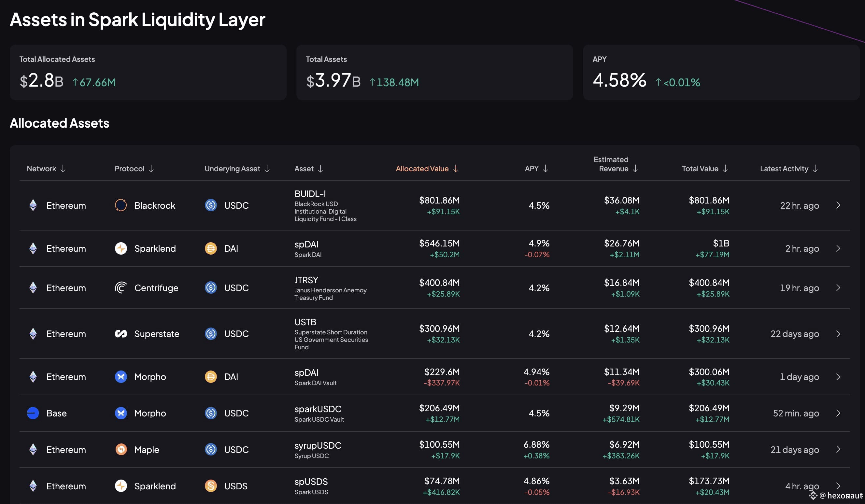Sort table by Latest Activity column
The width and height of the screenshot is (865, 504).
coord(789,168)
